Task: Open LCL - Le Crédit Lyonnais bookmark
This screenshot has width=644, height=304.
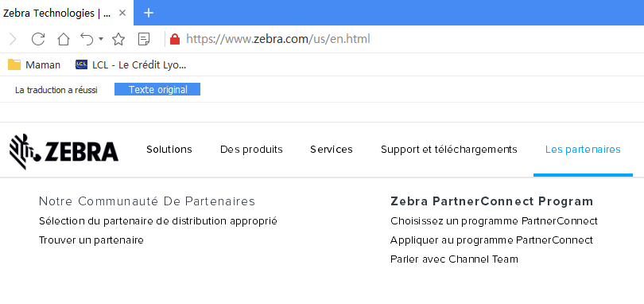Action: (x=130, y=64)
